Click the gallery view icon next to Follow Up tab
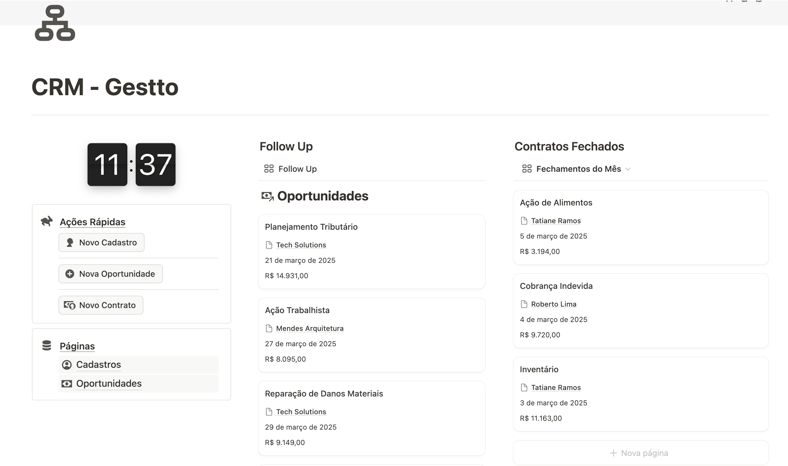Viewport: 788px width, 466px height. pos(269,169)
